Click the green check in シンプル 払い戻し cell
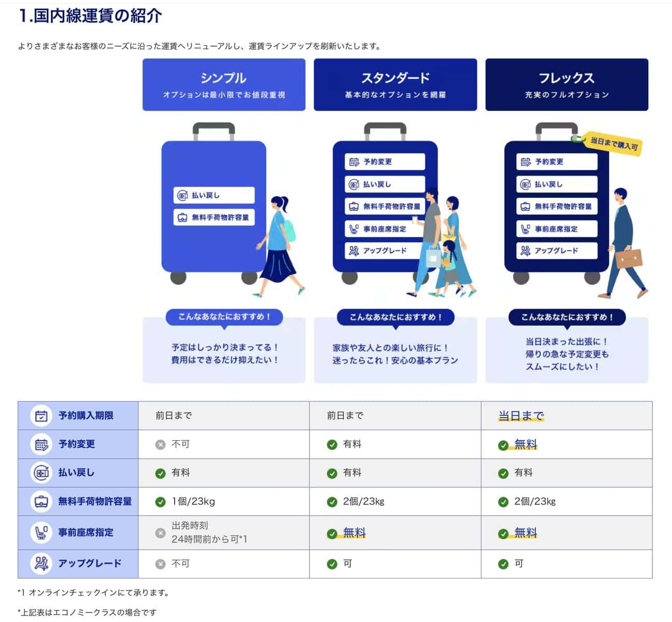This screenshot has width=672, height=622. [x=161, y=473]
